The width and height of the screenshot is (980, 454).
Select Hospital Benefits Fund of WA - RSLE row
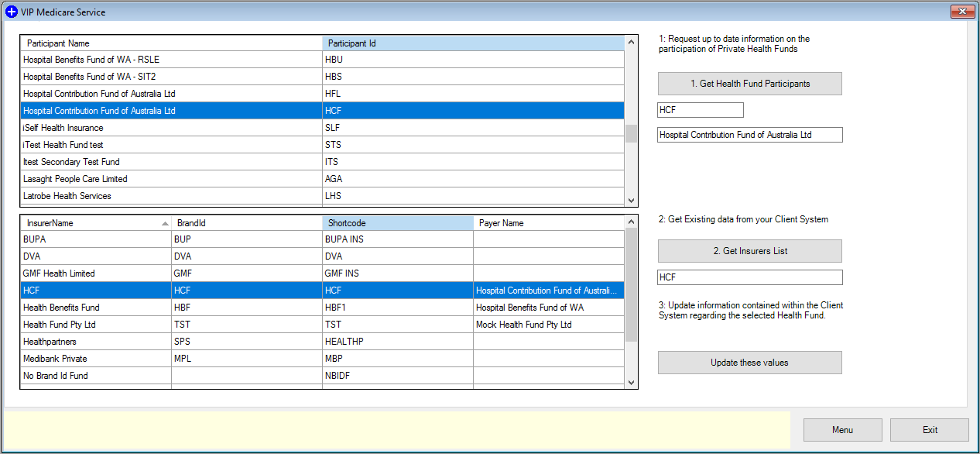pyautogui.click(x=322, y=60)
